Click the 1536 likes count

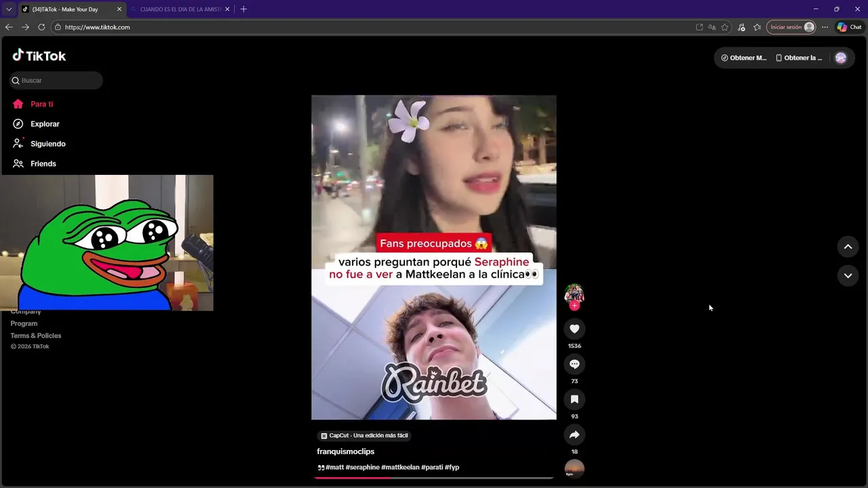pyautogui.click(x=574, y=346)
